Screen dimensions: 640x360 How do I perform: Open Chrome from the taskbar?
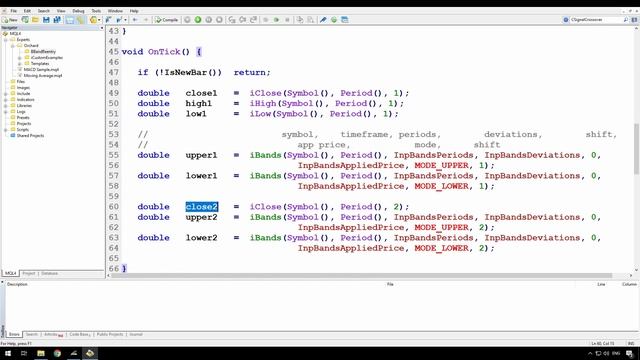(57, 353)
